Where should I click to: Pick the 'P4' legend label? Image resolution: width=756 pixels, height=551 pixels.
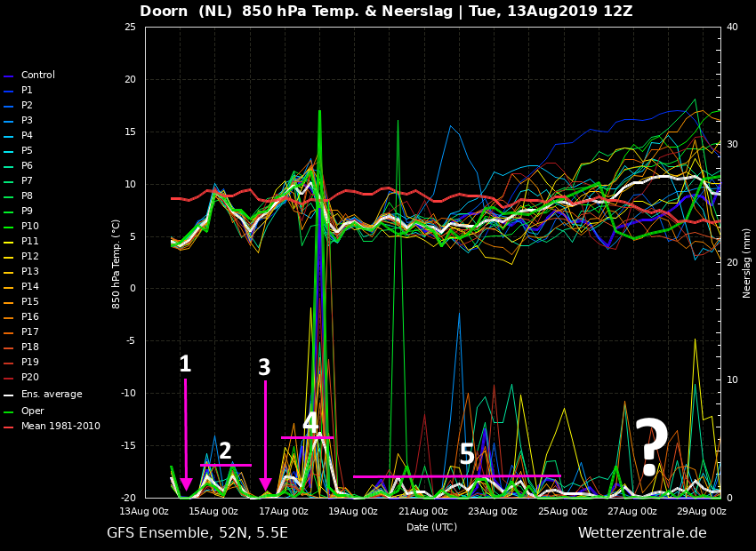[27, 135]
